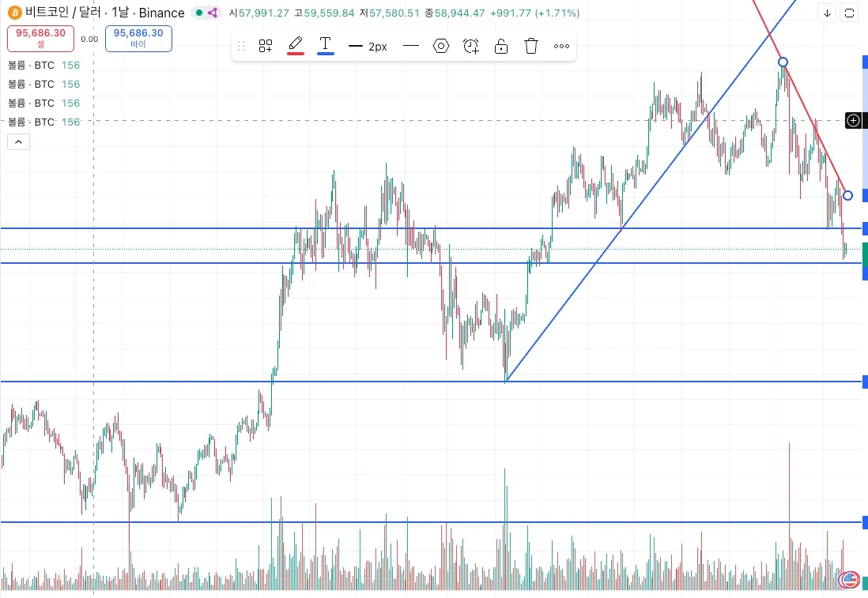Select the red trend line's lower anchor circle
The image size is (868, 598).
(x=847, y=195)
